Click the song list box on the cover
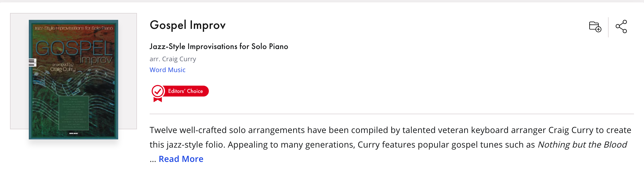This screenshot has height=177, width=644. [73, 113]
